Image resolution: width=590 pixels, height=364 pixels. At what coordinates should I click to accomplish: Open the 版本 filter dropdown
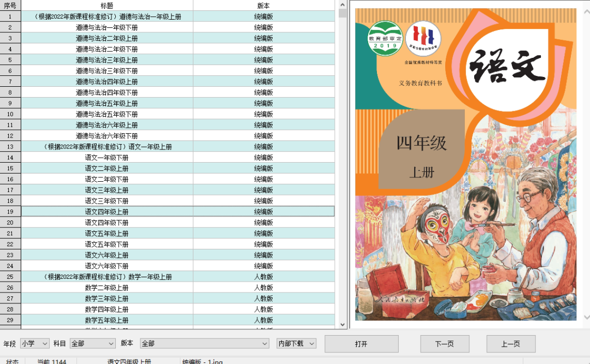coord(205,343)
